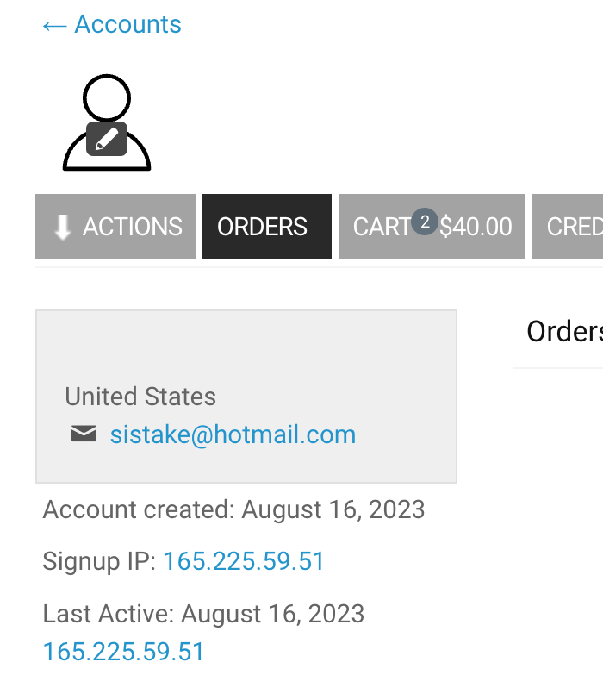The image size is (603, 700).
Task: Click the left arrow beside Accounts
Action: [54, 27]
